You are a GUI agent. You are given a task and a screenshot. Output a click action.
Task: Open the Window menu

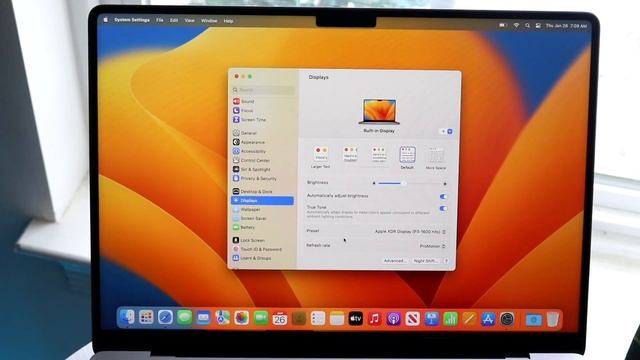pos(209,20)
